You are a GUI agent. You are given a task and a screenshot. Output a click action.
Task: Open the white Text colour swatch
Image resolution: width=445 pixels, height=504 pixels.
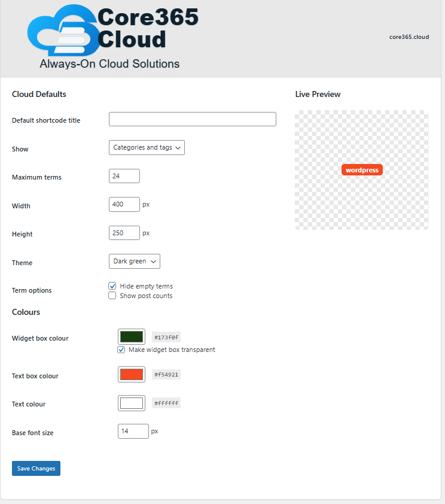132,403
